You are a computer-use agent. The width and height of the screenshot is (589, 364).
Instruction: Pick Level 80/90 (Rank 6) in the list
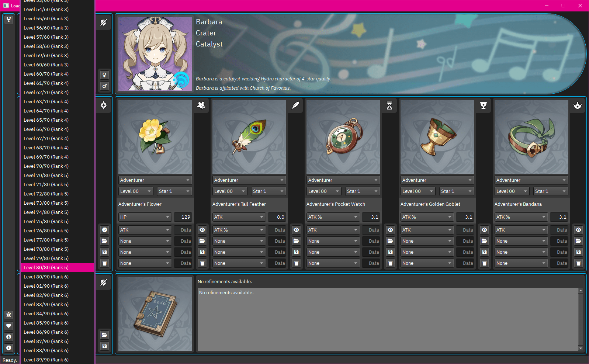pos(58,277)
